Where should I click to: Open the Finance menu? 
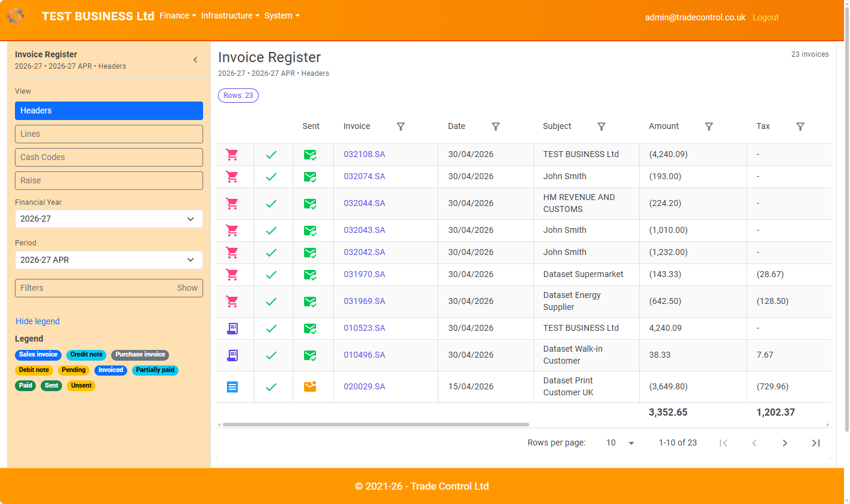tap(178, 16)
